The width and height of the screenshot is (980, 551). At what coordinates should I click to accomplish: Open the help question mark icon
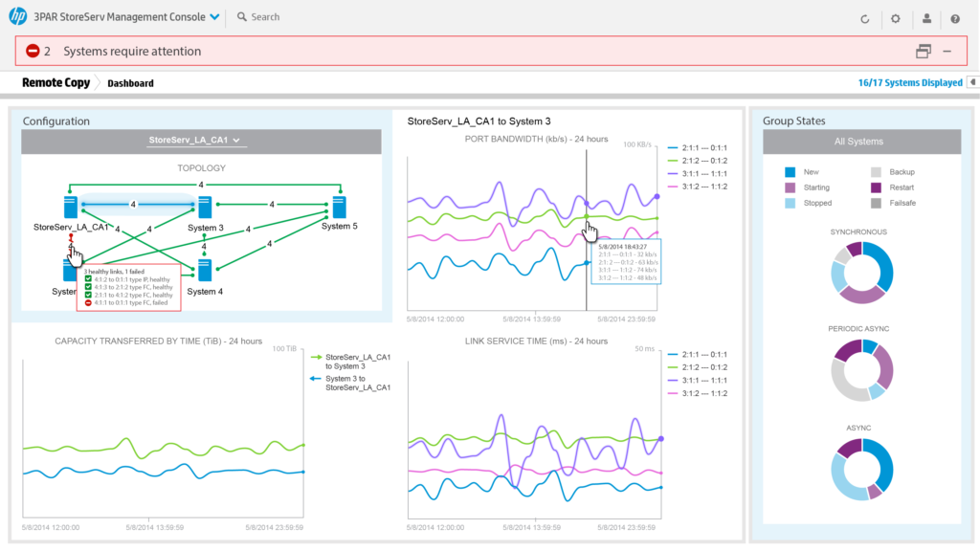[x=955, y=19]
